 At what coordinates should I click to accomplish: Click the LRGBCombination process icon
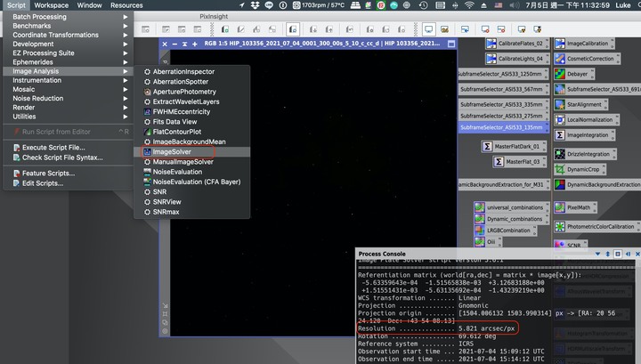point(505,231)
